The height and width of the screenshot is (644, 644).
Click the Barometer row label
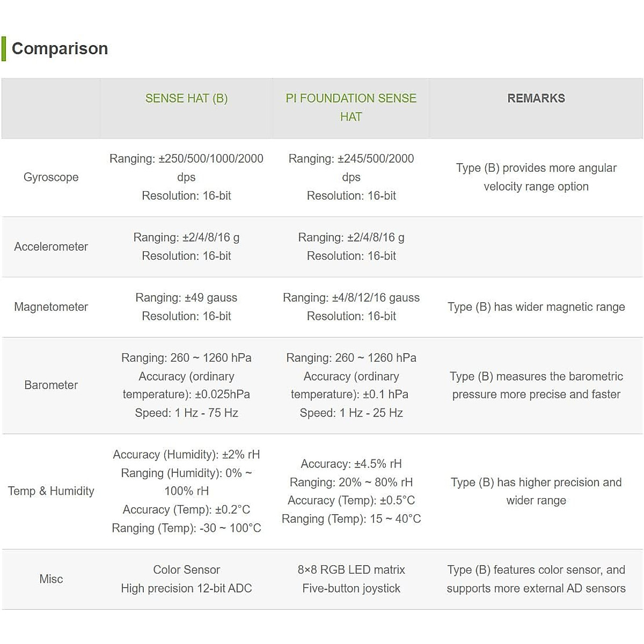[x=51, y=385]
